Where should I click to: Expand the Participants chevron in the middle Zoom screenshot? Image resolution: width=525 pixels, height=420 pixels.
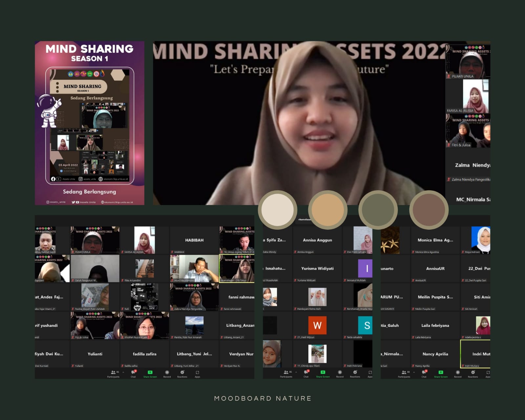click(296, 372)
